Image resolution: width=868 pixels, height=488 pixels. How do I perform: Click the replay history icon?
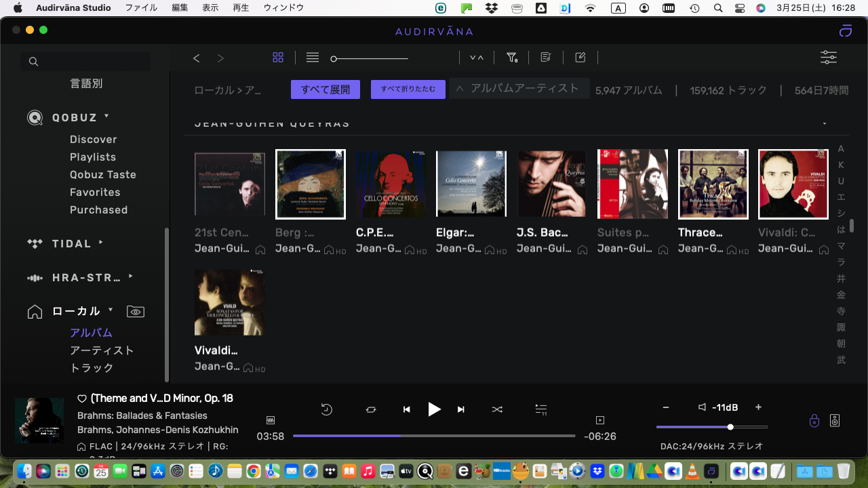pos(326,409)
